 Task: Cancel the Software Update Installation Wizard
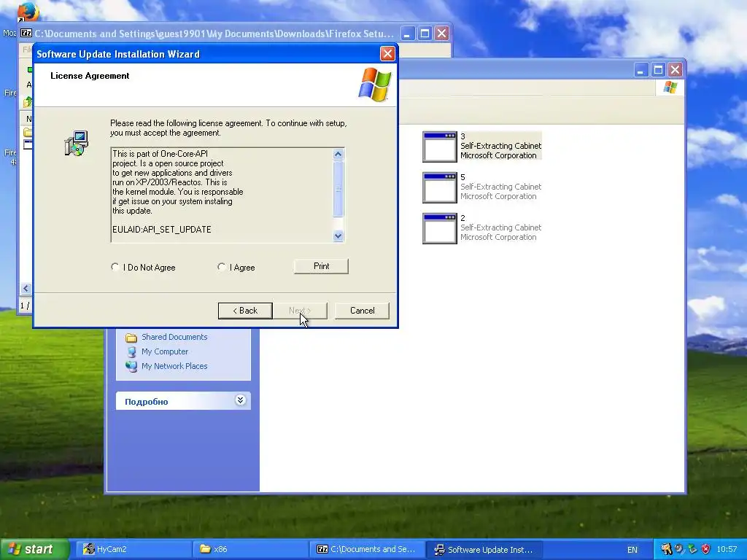(x=362, y=311)
